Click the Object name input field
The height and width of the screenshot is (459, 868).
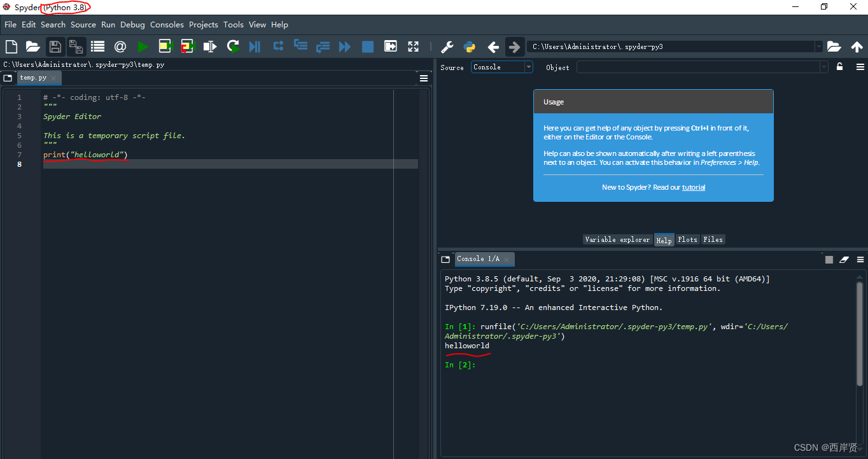pos(698,67)
